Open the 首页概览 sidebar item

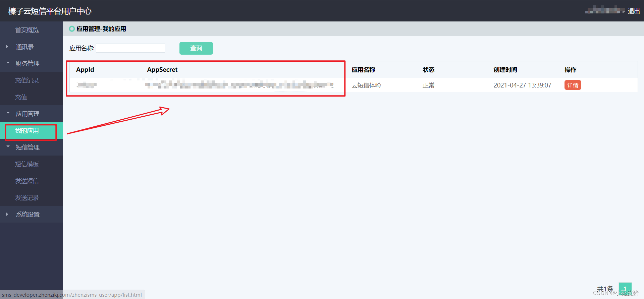click(27, 30)
